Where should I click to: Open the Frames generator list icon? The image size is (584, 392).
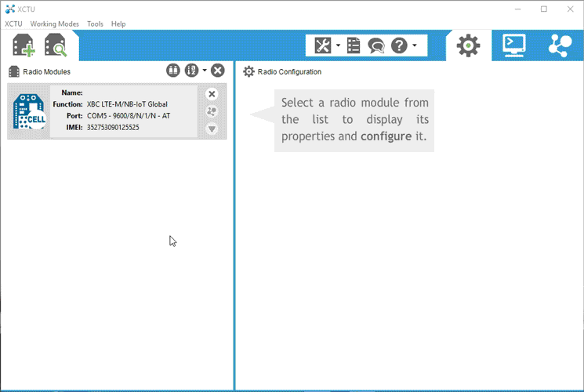point(354,45)
